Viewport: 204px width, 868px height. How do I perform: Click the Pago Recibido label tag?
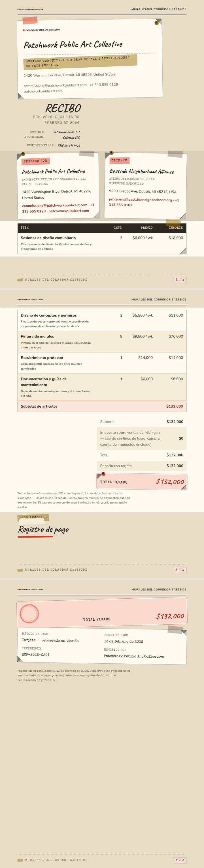(33, 517)
